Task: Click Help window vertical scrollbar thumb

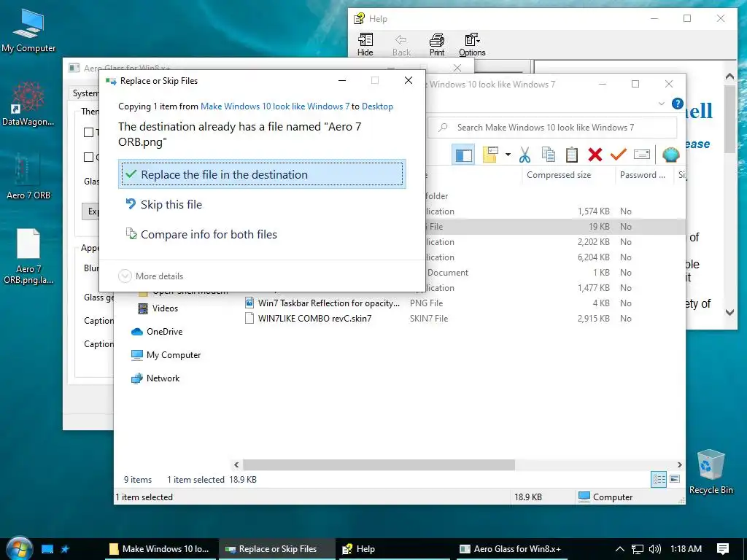Action: tap(729, 119)
